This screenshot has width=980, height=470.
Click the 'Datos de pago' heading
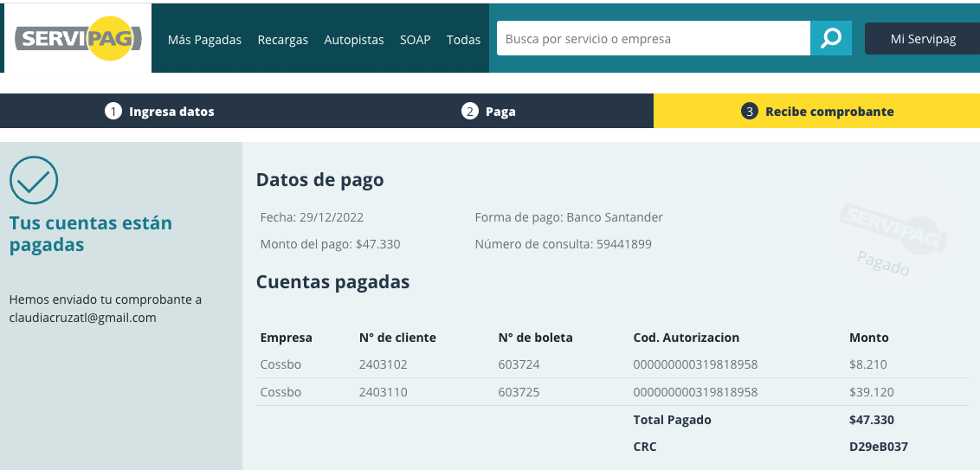[320, 180]
